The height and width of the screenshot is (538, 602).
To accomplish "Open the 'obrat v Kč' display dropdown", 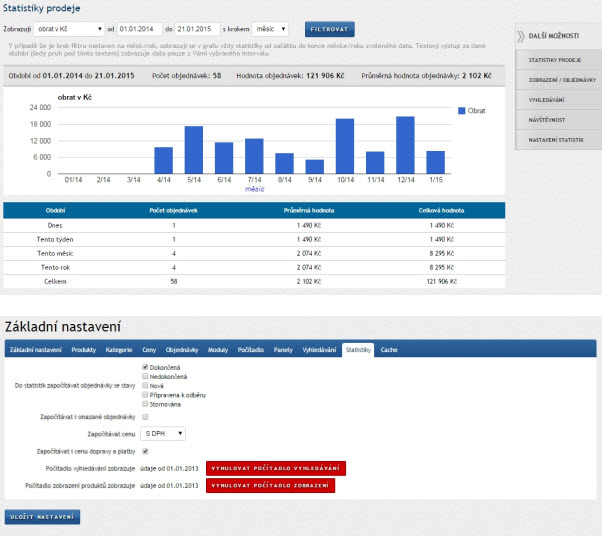I will coord(68,30).
